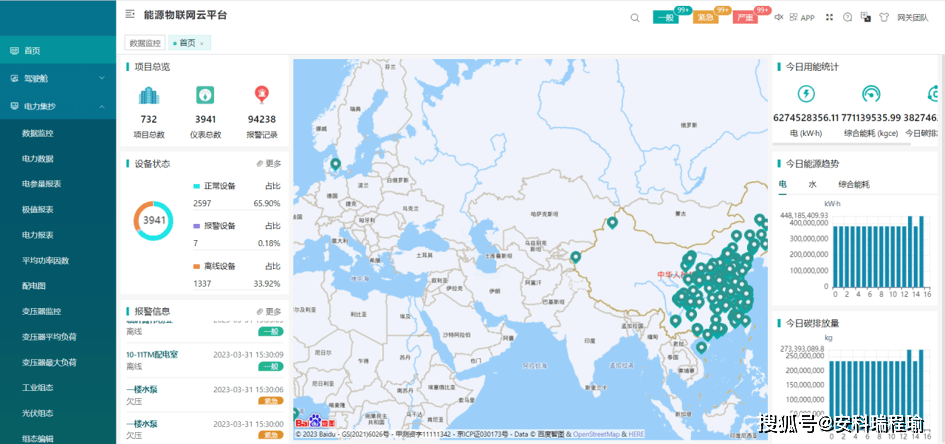Click the 离线设备 orange legend swatch
This screenshot has width=945, height=444.
click(x=196, y=266)
